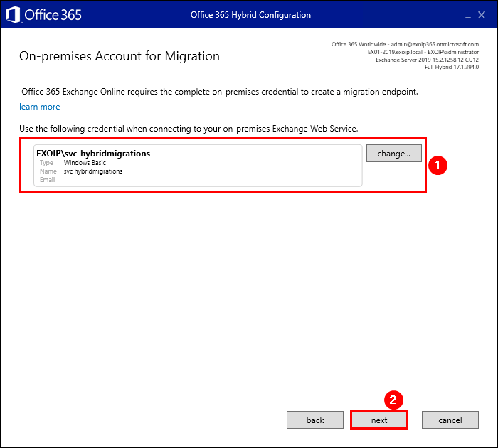Click the On-premises Account for Migration heading
This screenshot has height=448, width=498.
point(120,56)
